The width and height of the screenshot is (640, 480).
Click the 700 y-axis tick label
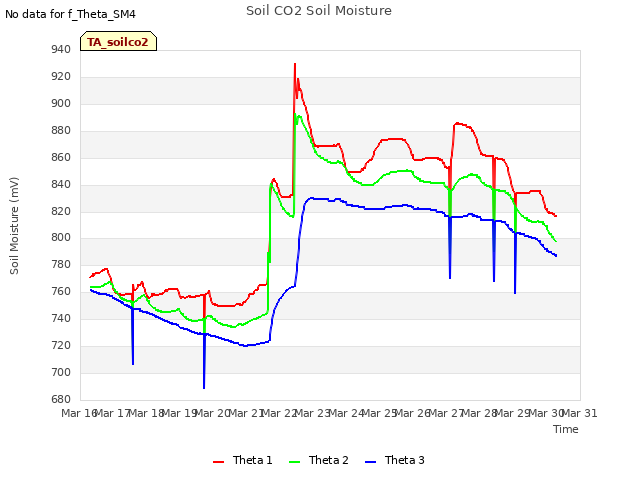click(61, 372)
